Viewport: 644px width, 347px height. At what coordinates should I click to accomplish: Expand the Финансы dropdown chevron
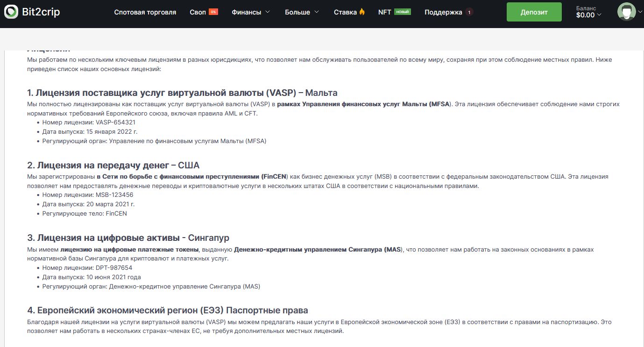click(x=268, y=12)
